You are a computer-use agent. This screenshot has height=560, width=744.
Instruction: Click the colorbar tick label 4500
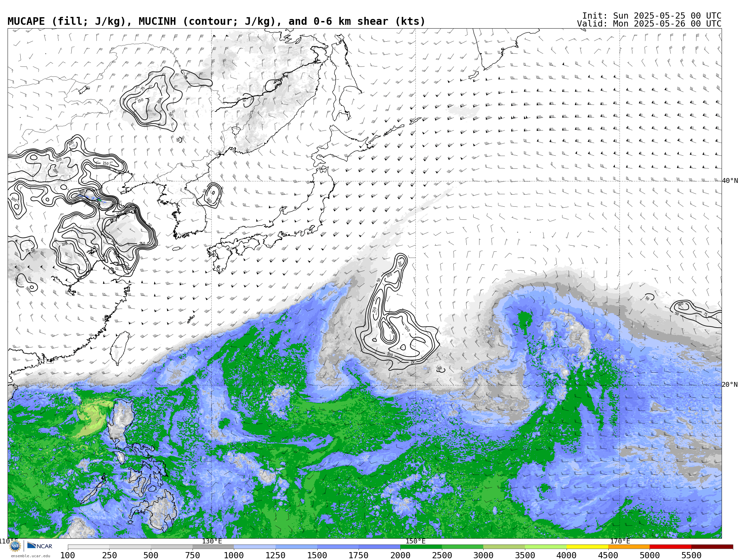click(x=608, y=556)
